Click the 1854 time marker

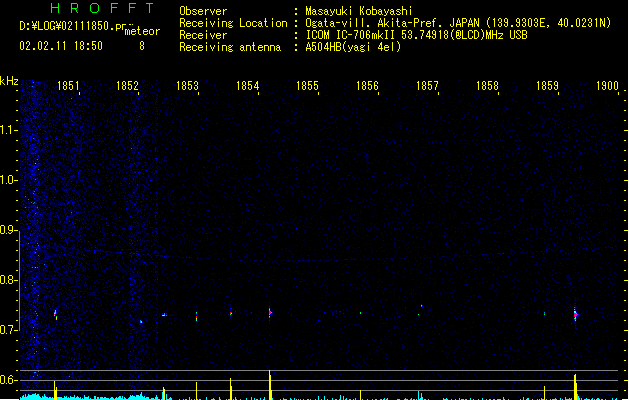248,86
